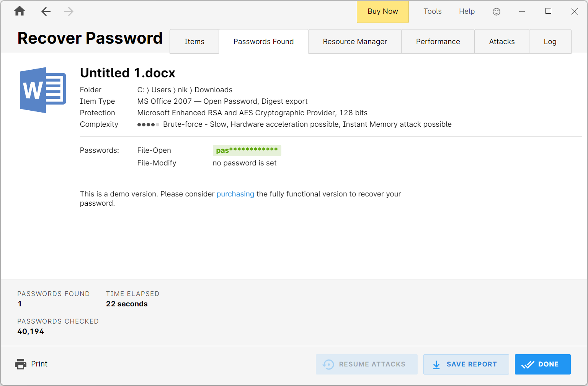The height and width of the screenshot is (386, 588).
Task: Click the '40,194' passwords checked value
Action: coord(31,332)
